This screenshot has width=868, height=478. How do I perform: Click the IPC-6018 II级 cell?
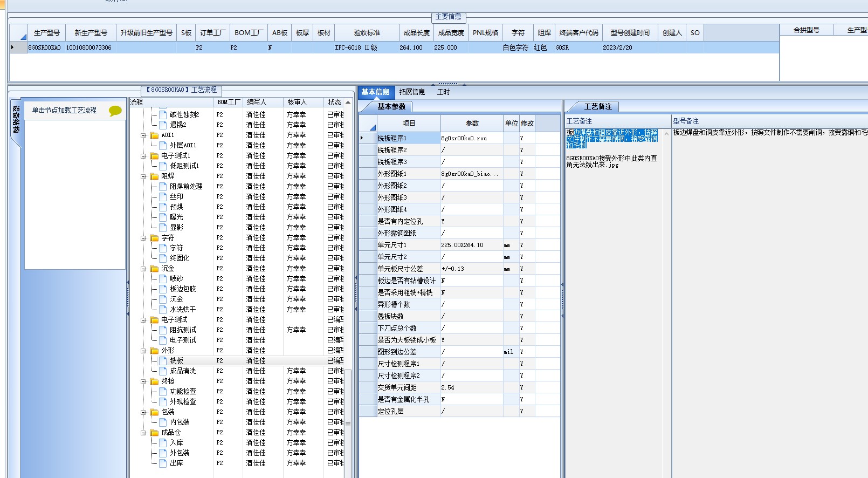pos(367,47)
